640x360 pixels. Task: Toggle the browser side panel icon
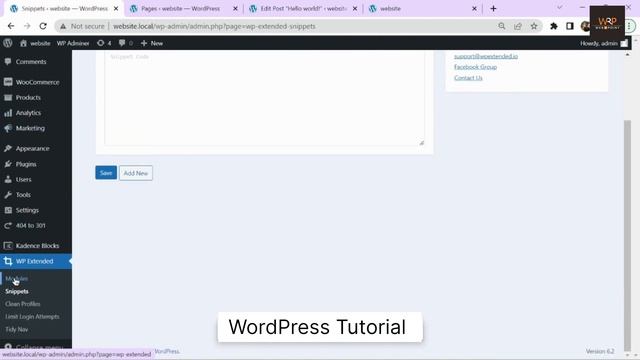tap(570, 26)
